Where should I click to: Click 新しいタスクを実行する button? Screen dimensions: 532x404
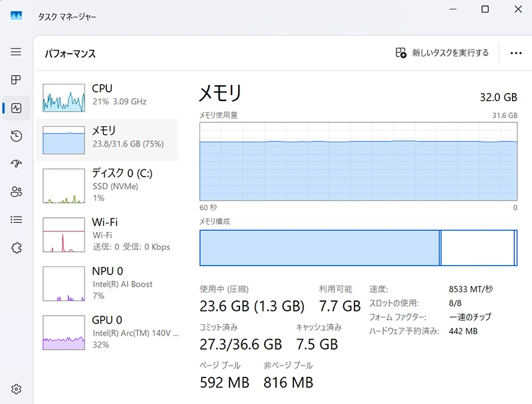(x=442, y=53)
